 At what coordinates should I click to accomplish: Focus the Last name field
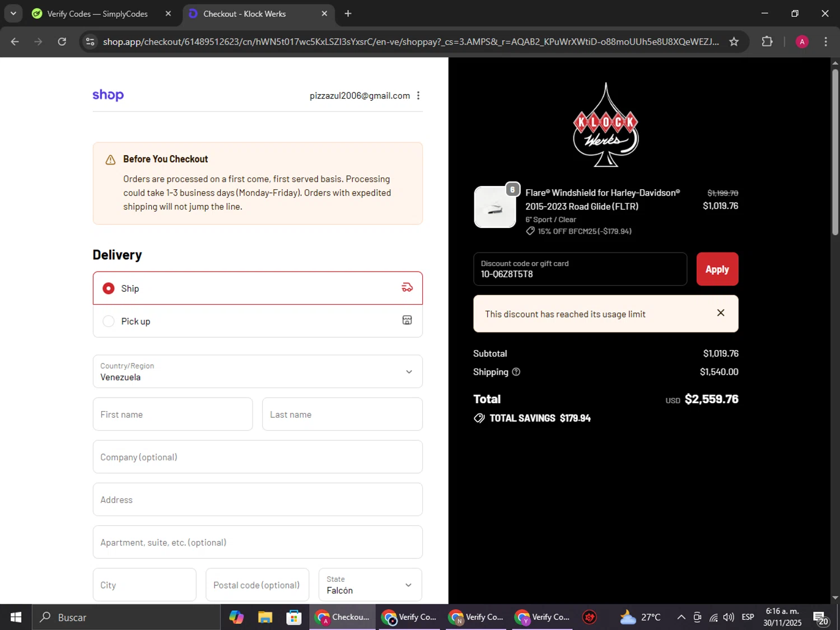coord(342,414)
